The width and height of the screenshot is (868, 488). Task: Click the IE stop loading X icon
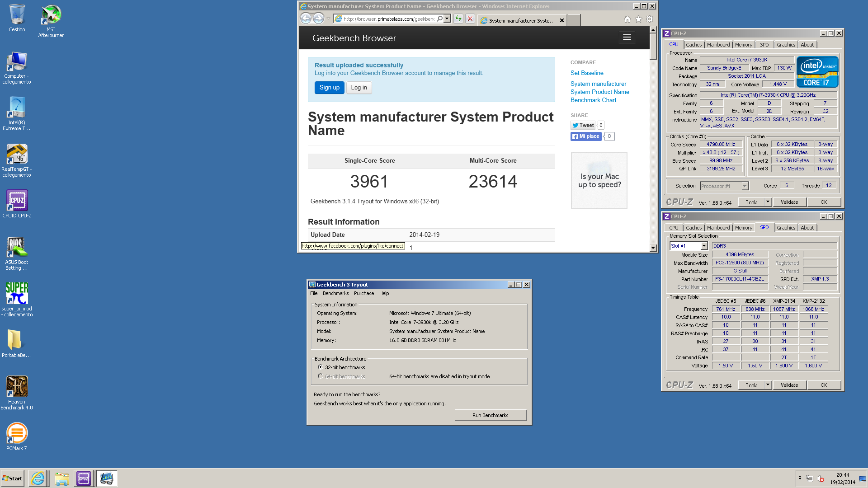click(470, 19)
